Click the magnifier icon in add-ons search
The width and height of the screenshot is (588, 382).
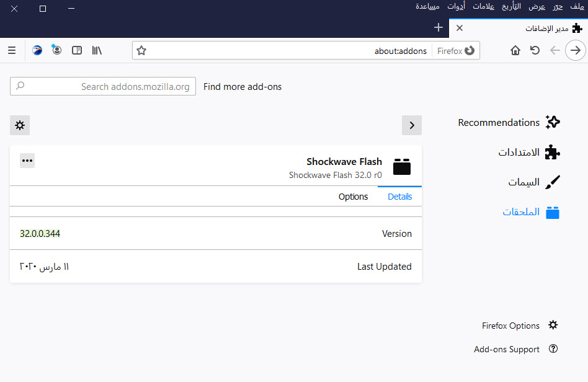[x=20, y=86]
